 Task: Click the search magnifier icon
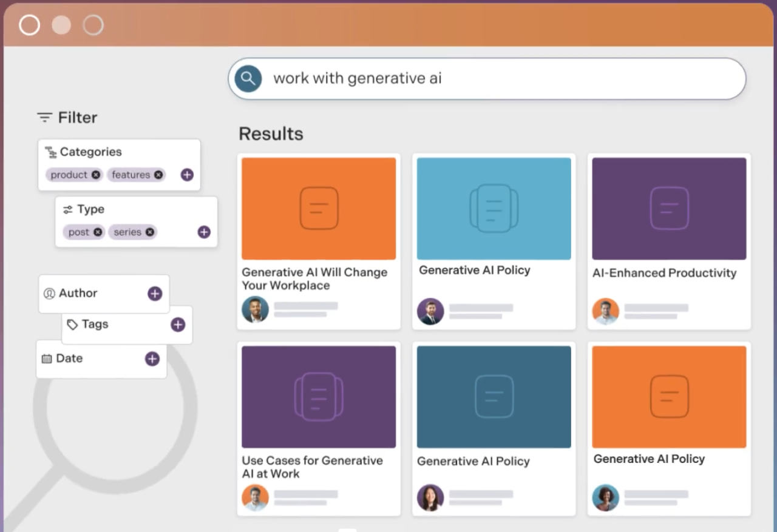[248, 79]
